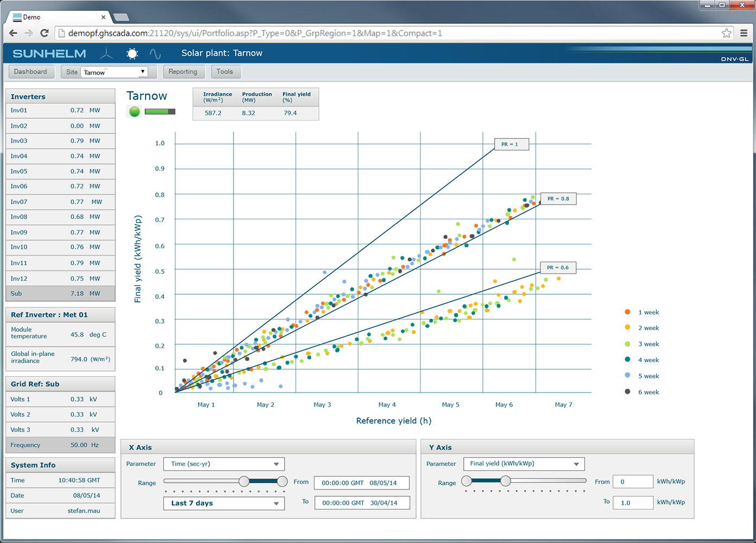Open the Reporting menu
Screen dimensions: 756x543
183,72
